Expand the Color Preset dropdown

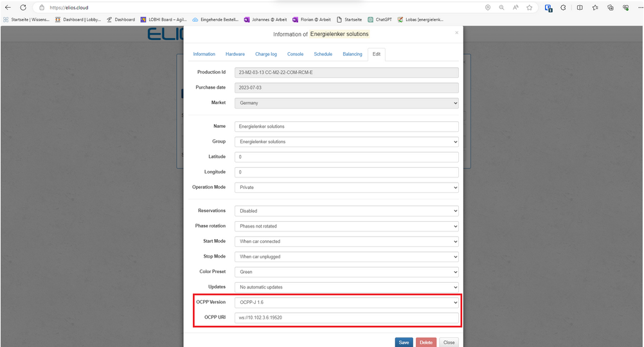346,272
